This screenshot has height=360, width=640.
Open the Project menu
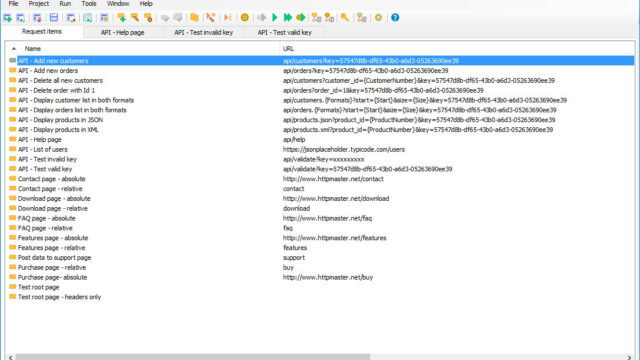39,4
